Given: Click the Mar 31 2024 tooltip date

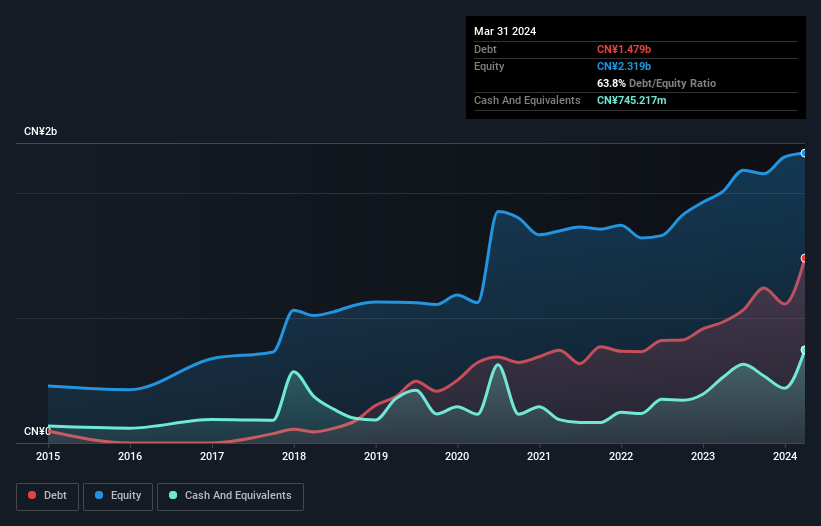Looking at the screenshot, I should tap(505, 31).
